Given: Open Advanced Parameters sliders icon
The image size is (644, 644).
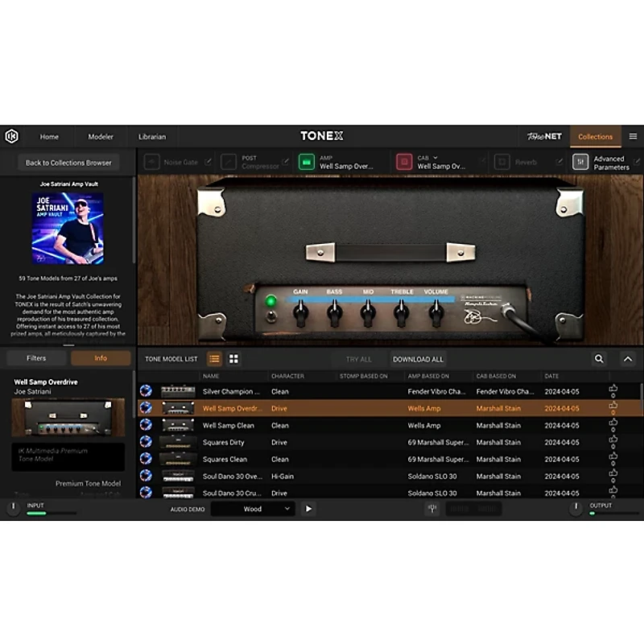Looking at the screenshot, I should coord(580,162).
